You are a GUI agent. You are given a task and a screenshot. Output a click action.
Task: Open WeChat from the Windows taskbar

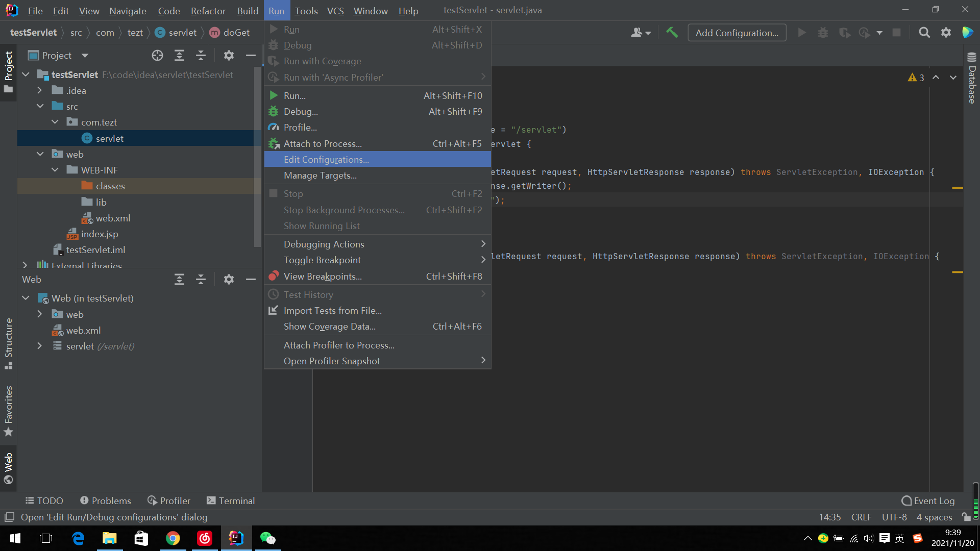point(267,538)
